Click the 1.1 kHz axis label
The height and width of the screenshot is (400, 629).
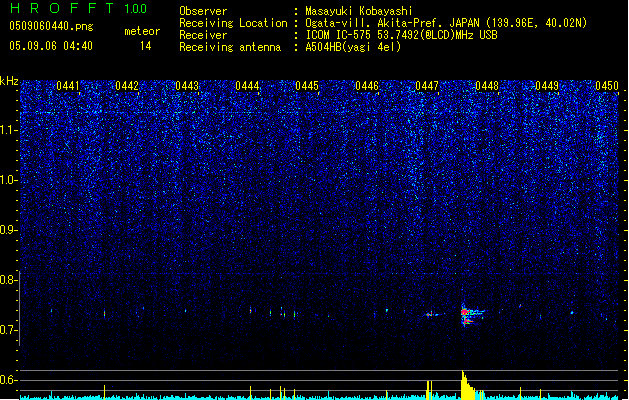pyautogui.click(x=8, y=130)
